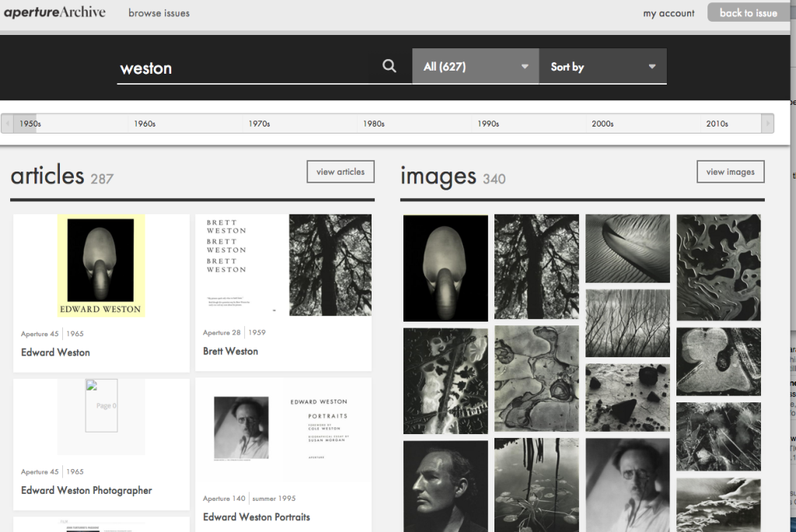Viewport: 796px width, 532px height.
Task: Click the yellow Edward Weston cover thumbnail
Action: tap(101, 266)
